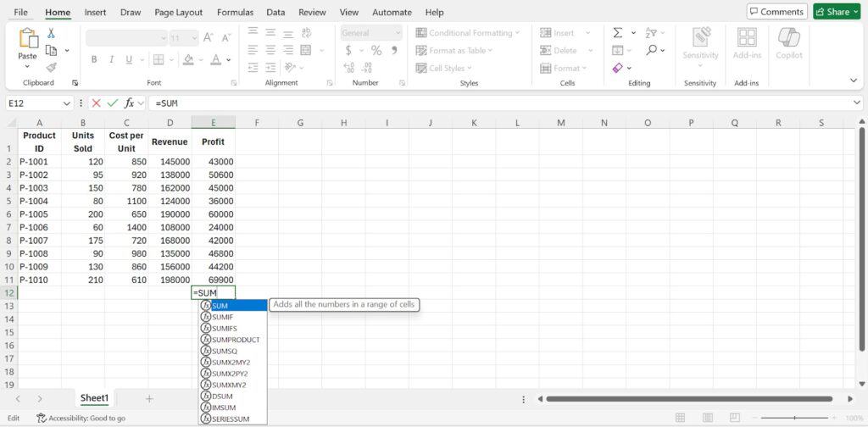The image size is (868, 427).
Task: Click the Font Color A icon
Action: (x=216, y=59)
